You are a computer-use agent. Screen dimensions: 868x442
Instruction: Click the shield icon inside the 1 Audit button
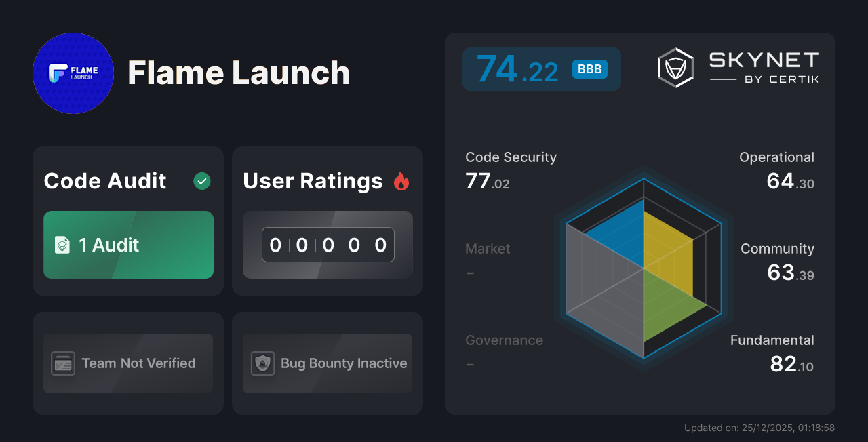64,245
